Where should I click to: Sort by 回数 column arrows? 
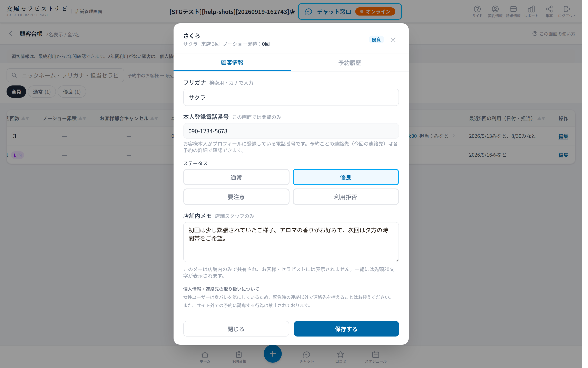25,118
